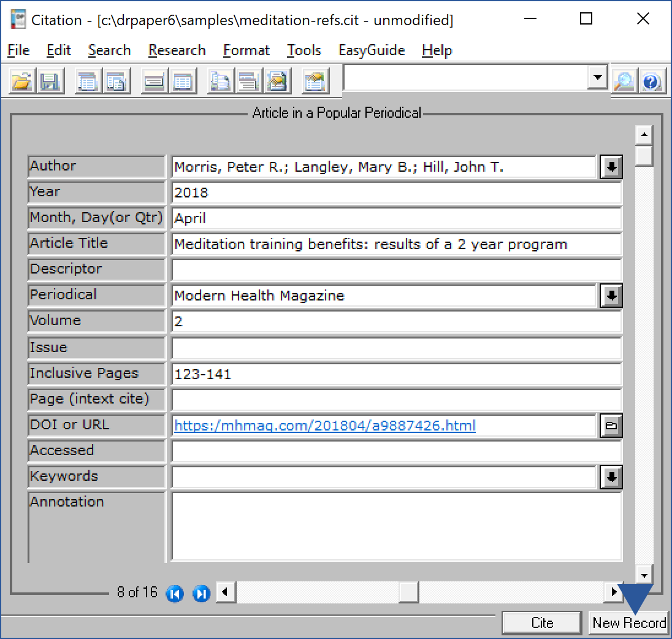Open the EasyGuide menu
The image size is (672, 639).
coord(372,50)
